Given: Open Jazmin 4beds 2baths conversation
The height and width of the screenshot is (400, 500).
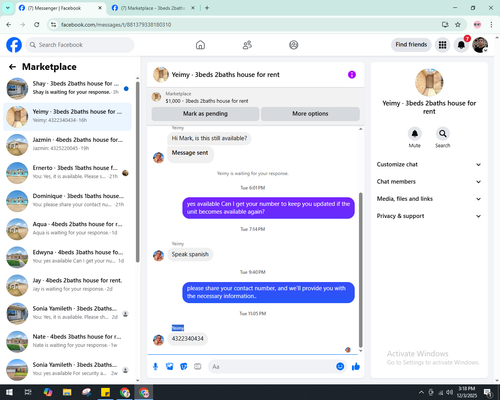Looking at the screenshot, I should coord(68,145).
